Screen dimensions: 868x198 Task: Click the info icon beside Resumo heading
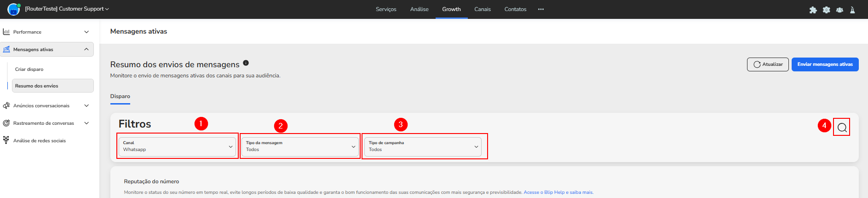tap(246, 63)
